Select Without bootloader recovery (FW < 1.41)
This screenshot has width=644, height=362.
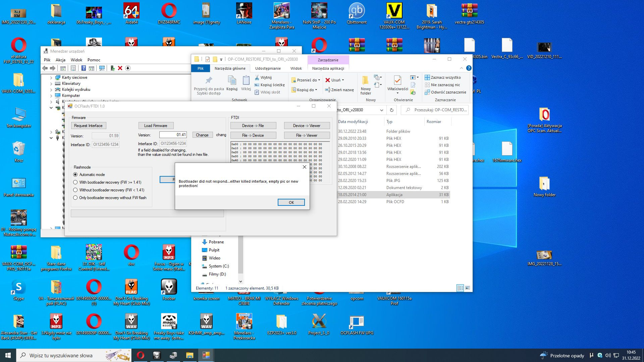tap(109, 190)
